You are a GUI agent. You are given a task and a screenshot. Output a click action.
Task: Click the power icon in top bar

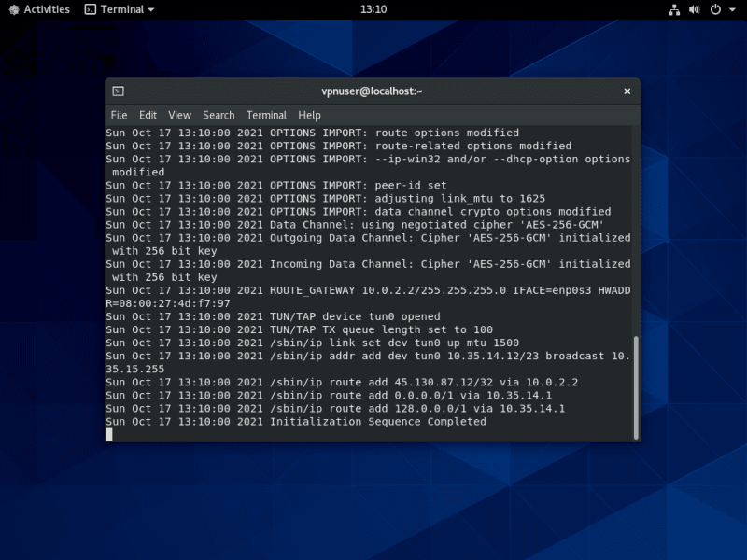pyautogui.click(x=714, y=9)
